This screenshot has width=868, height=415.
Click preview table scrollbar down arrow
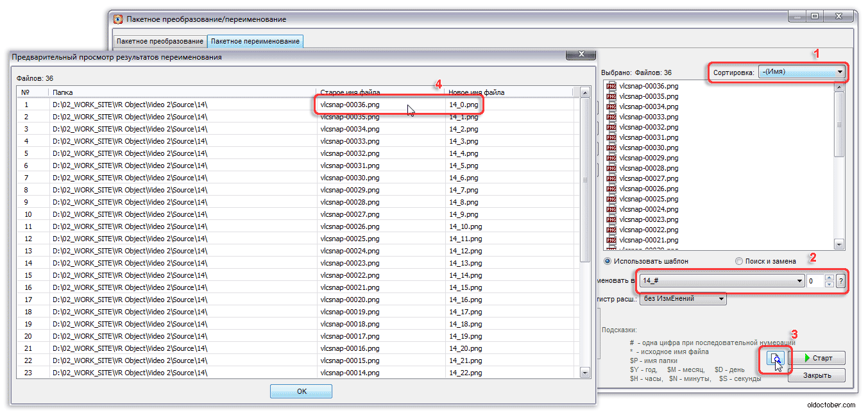[x=585, y=373]
